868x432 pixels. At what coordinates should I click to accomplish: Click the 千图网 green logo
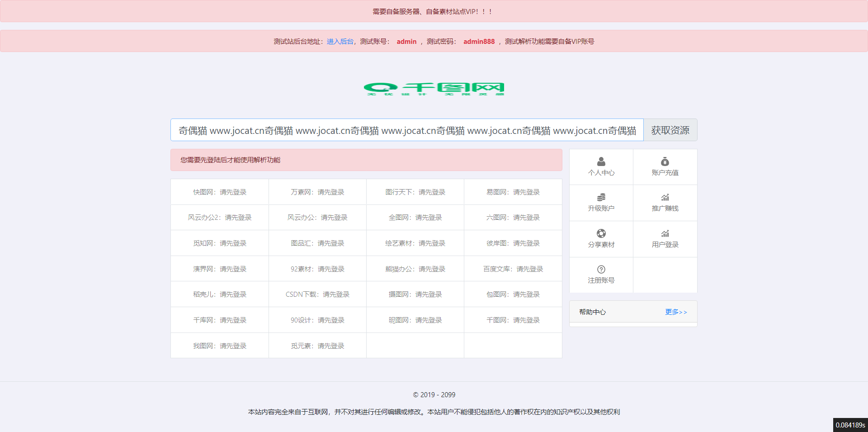pyautogui.click(x=434, y=89)
